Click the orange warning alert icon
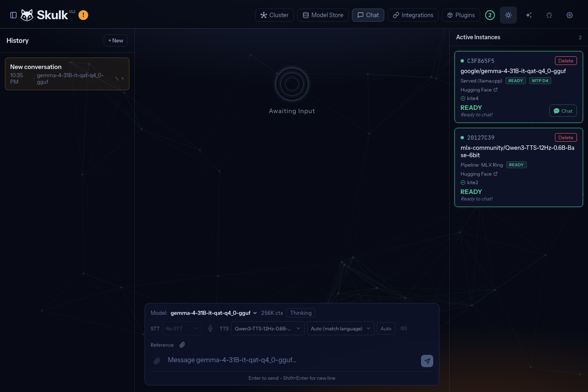The image size is (588, 392). coord(83,15)
